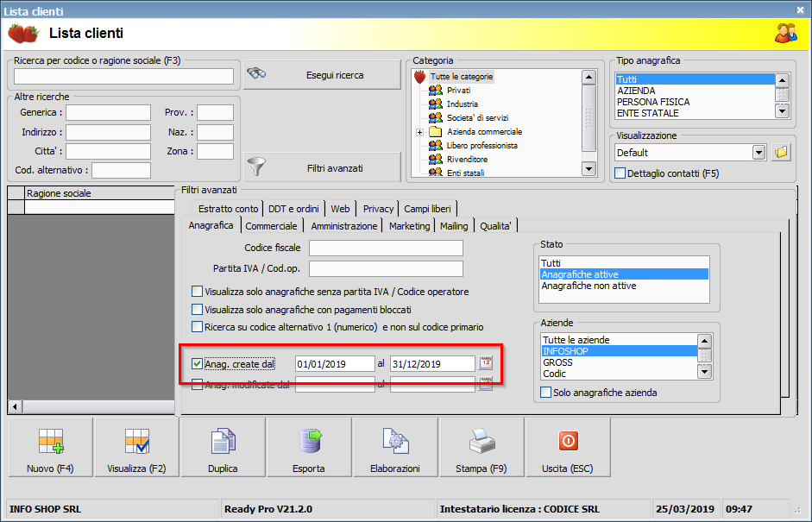Image resolution: width=812 pixels, height=522 pixels.
Task: Select the Industria category icon
Action: (x=436, y=104)
